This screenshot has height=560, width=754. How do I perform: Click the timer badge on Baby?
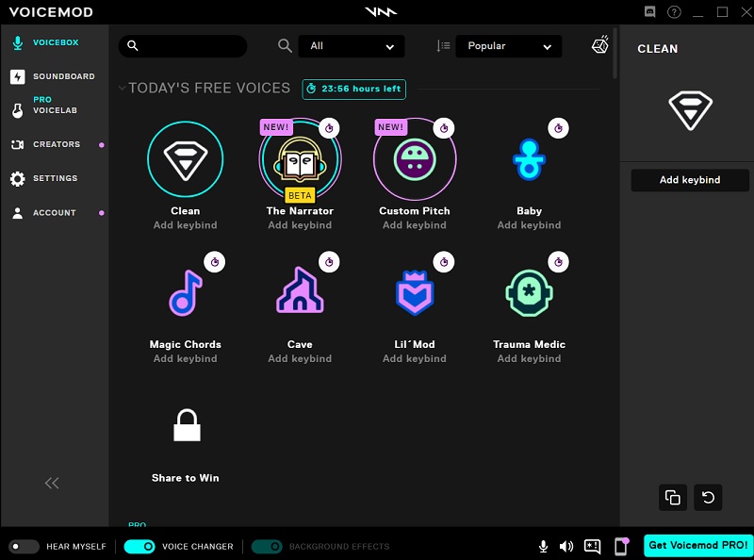point(558,128)
